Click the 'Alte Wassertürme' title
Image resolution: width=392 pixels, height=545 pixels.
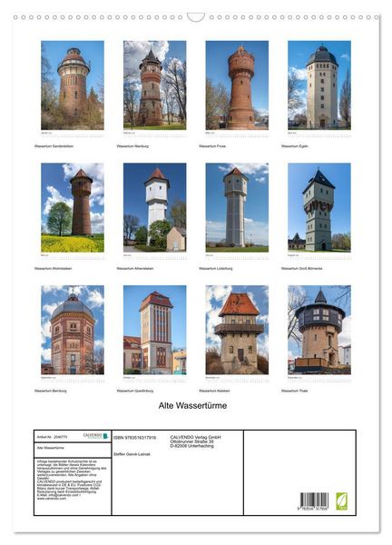192,406
